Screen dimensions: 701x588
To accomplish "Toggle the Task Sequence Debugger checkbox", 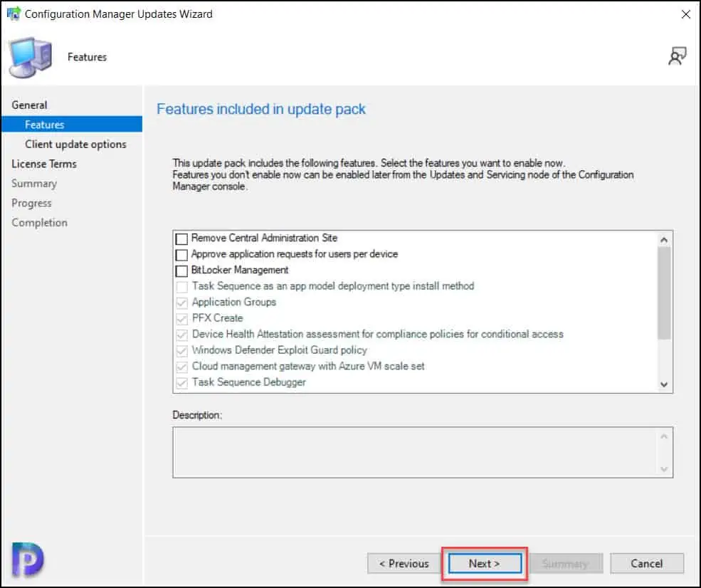I will [x=181, y=383].
